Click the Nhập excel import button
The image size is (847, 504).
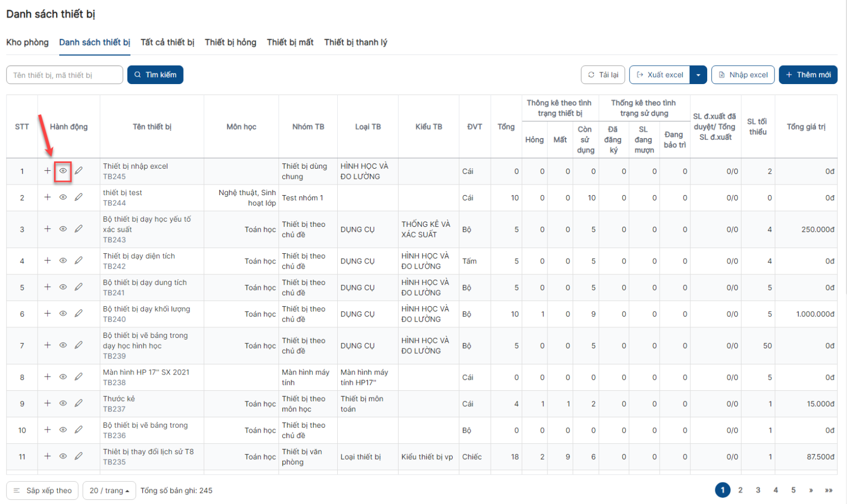pyautogui.click(x=743, y=75)
